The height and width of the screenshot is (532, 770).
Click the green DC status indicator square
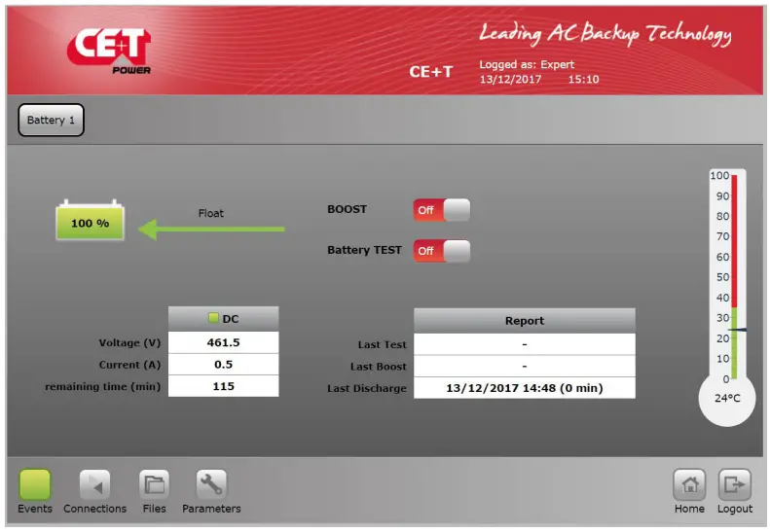click(x=213, y=318)
